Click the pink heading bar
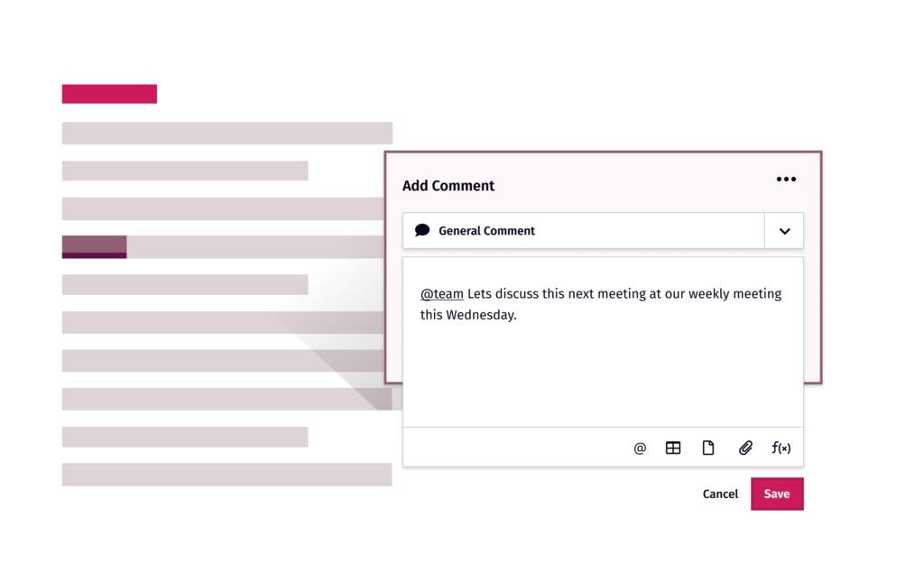The height and width of the screenshot is (564, 924). [x=109, y=94]
